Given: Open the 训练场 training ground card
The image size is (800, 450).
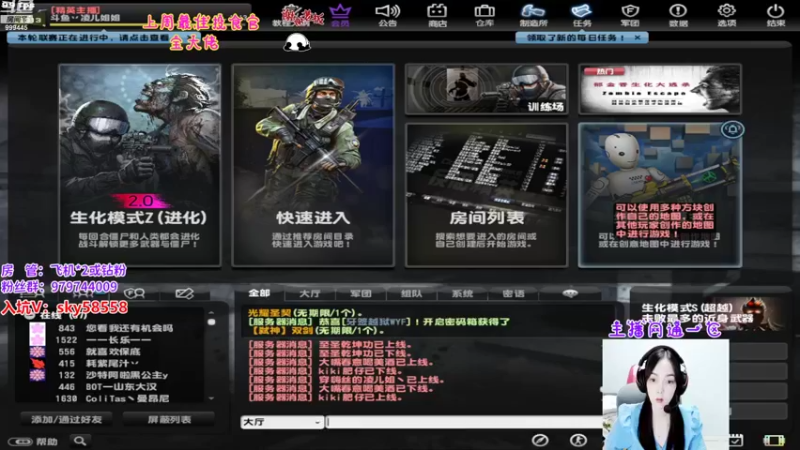Looking at the screenshot, I should pos(486,89).
